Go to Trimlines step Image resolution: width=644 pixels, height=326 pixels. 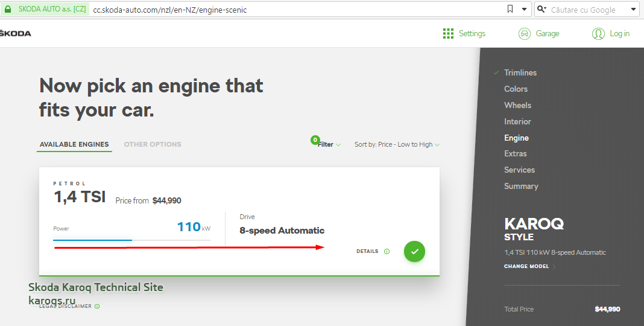tap(520, 73)
